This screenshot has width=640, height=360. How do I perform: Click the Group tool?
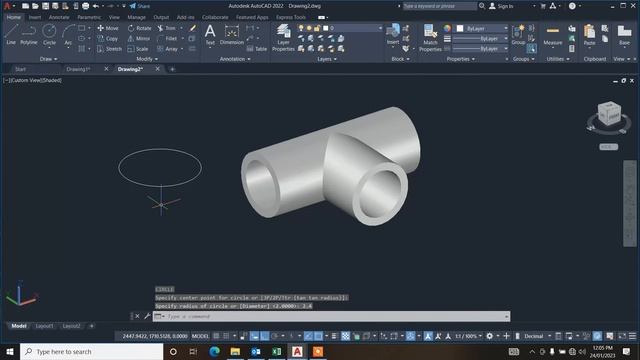click(x=518, y=34)
